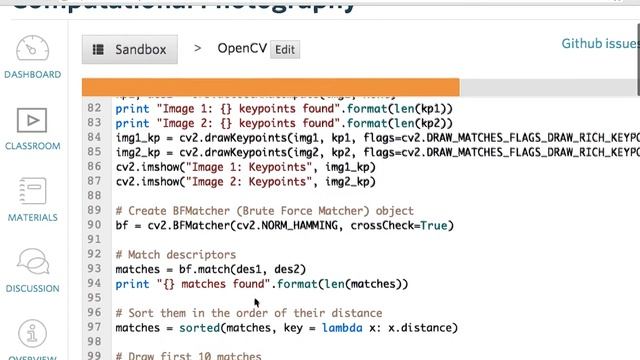
Task: Open the Overview info icon
Action: 32,333
